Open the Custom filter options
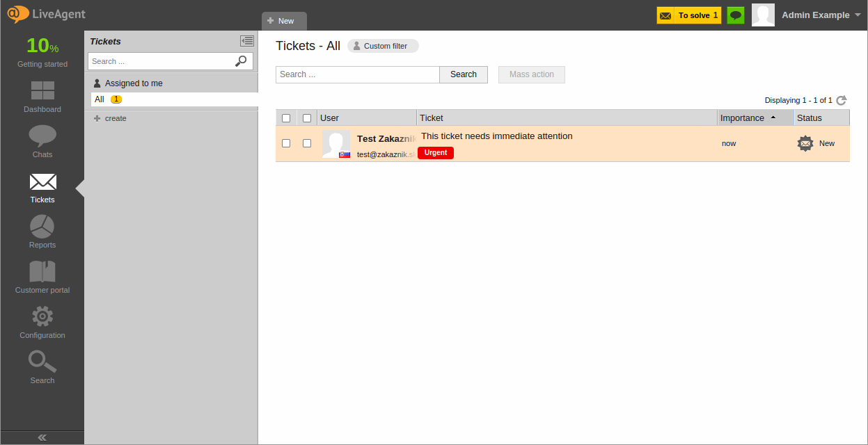 click(x=383, y=46)
